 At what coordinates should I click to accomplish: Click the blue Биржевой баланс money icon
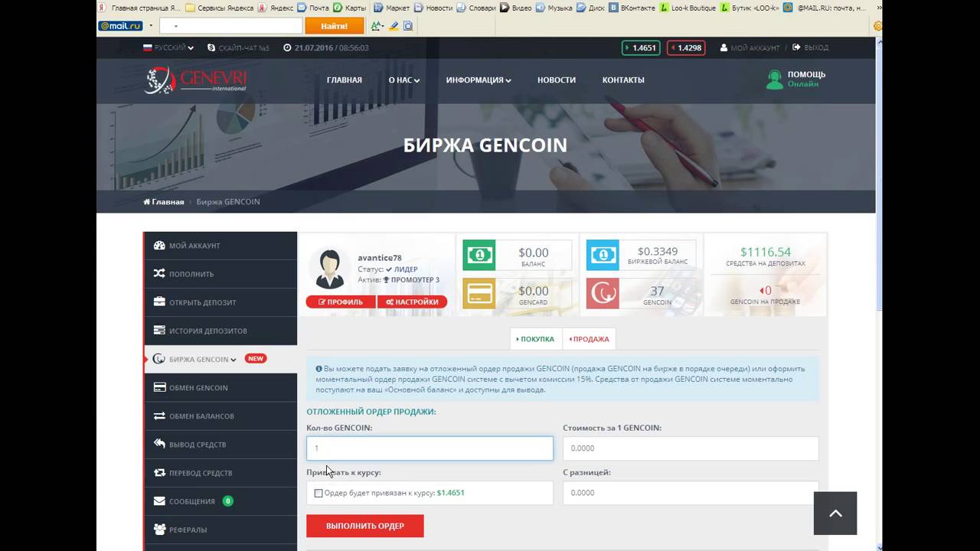click(x=603, y=255)
